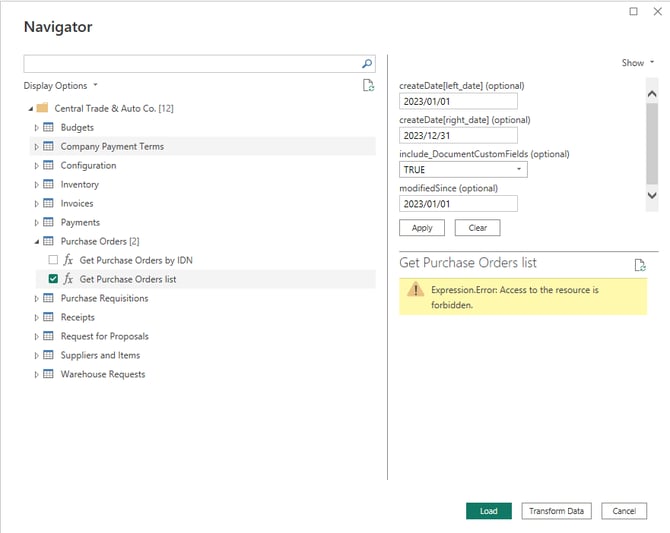
Task: Click the parameter panel scroll down arrow
Action: click(x=652, y=195)
